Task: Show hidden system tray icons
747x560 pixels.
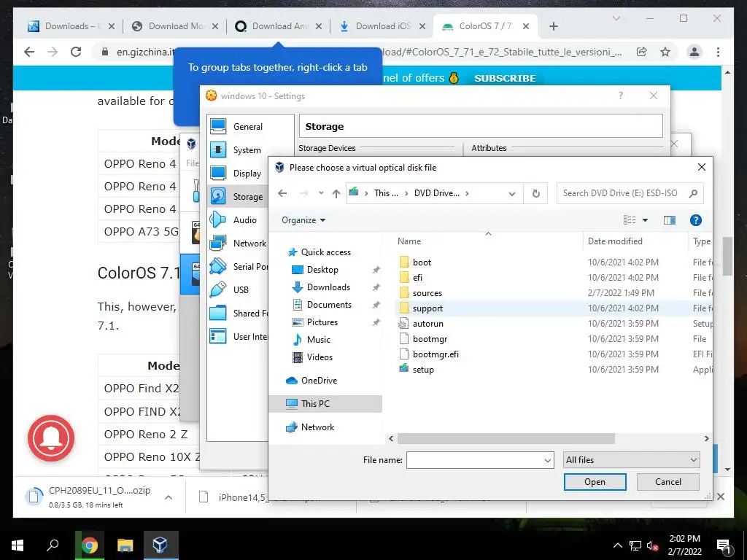Action: (x=617, y=545)
